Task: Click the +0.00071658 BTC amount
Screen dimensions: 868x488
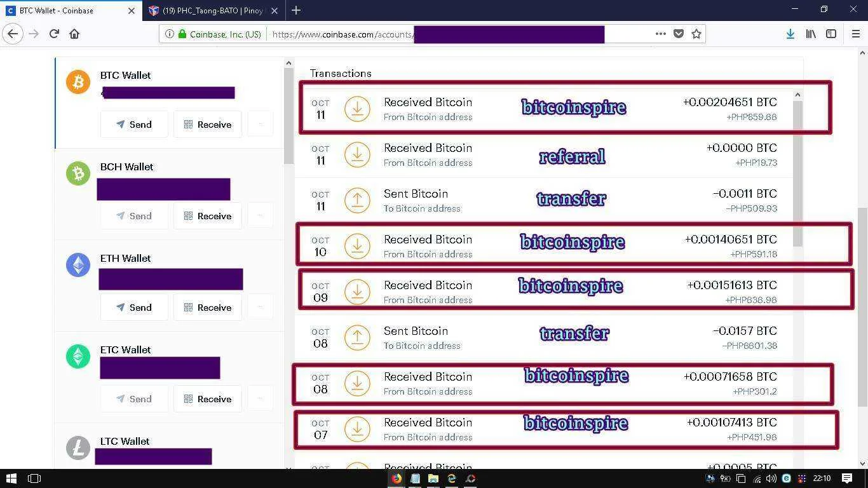Action: tap(730, 376)
